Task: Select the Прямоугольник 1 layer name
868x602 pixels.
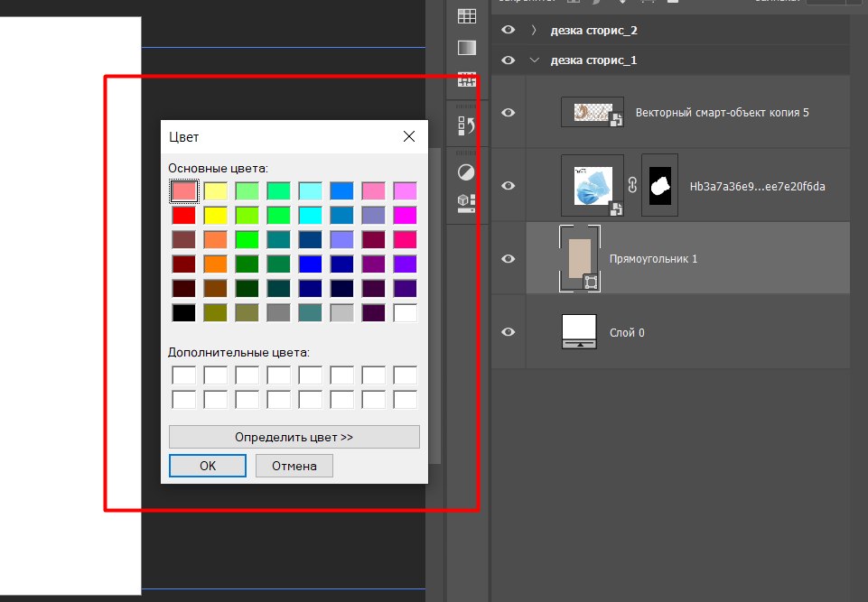Action: (x=653, y=258)
